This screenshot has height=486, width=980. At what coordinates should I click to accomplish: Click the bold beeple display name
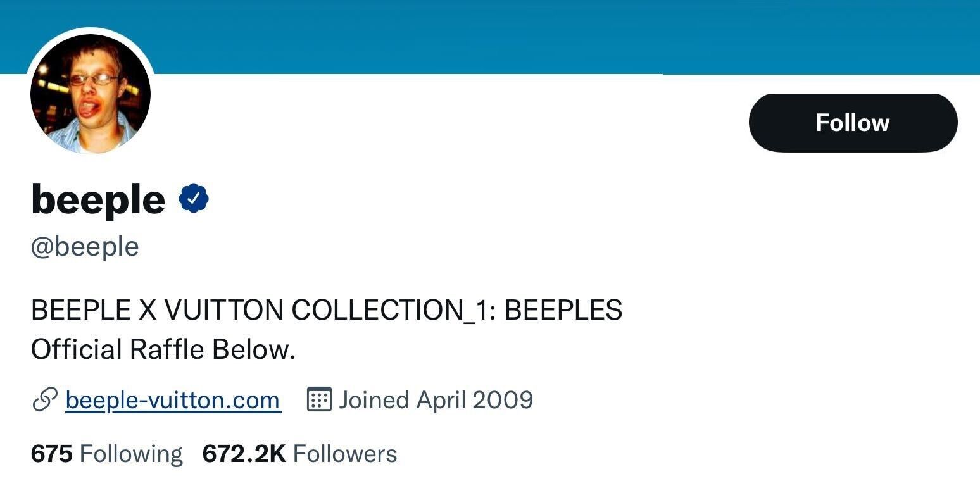point(98,199)
